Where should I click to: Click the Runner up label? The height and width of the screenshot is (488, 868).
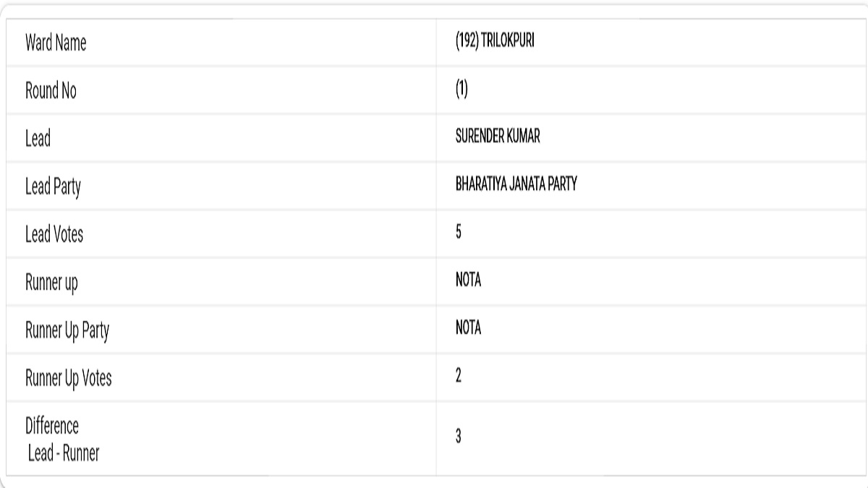pos(51,283)
